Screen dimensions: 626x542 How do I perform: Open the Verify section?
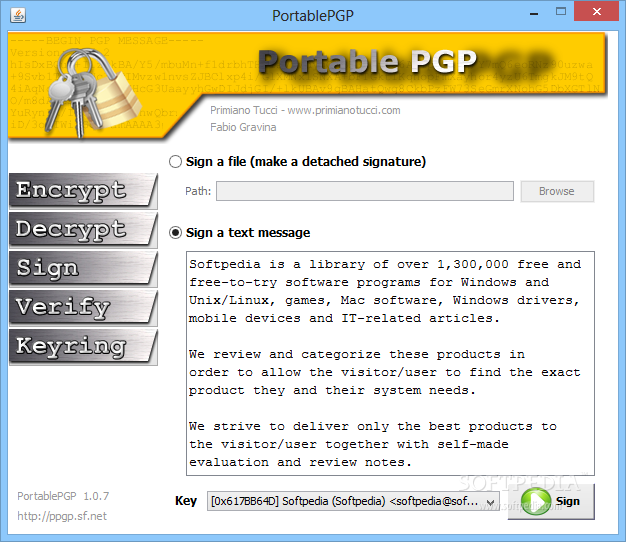coord(83,308)
